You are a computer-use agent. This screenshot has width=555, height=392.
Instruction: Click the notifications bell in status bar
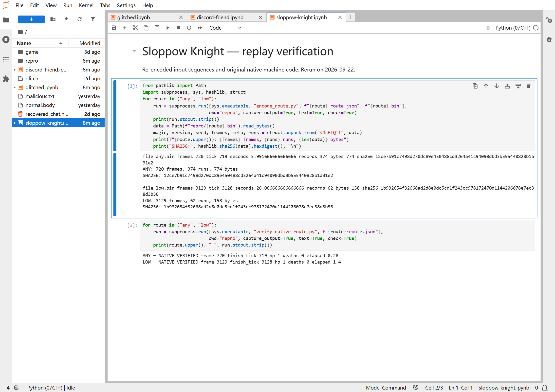click(x=545, y=388)
